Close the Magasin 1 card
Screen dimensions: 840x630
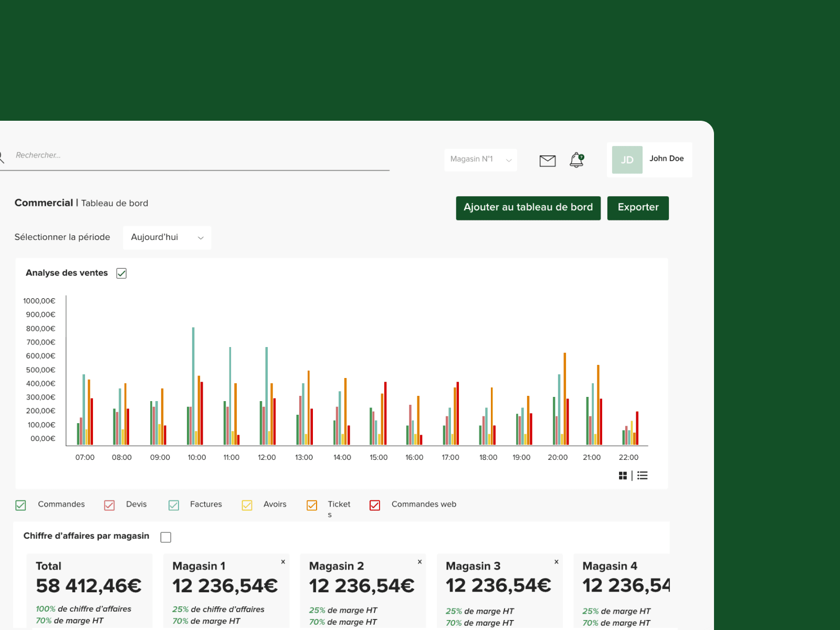coord(283,562)
